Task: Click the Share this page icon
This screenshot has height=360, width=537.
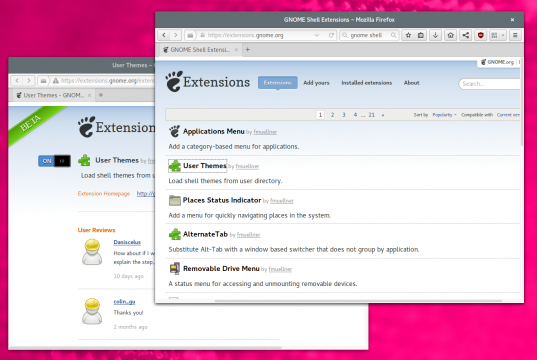Action: (465, 35)
